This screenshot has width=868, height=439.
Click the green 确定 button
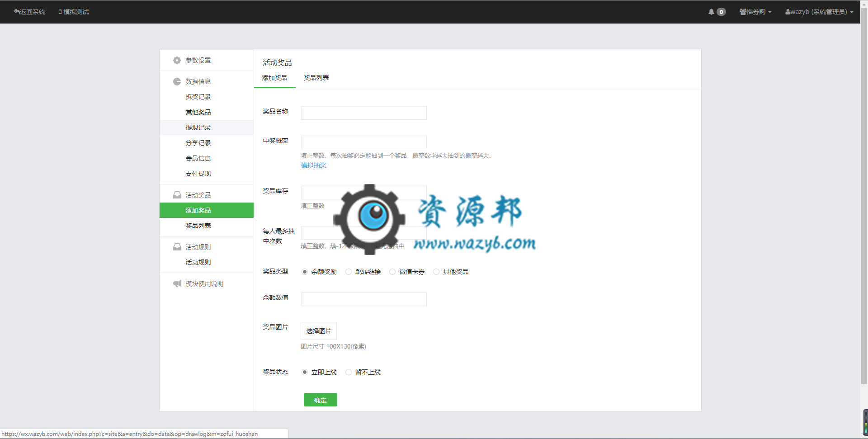click(x=321, y=400)
